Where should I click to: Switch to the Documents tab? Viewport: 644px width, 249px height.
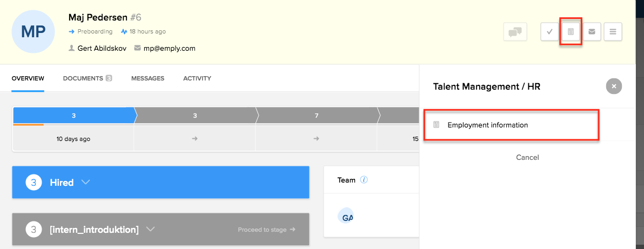click(x=87, y=78)
